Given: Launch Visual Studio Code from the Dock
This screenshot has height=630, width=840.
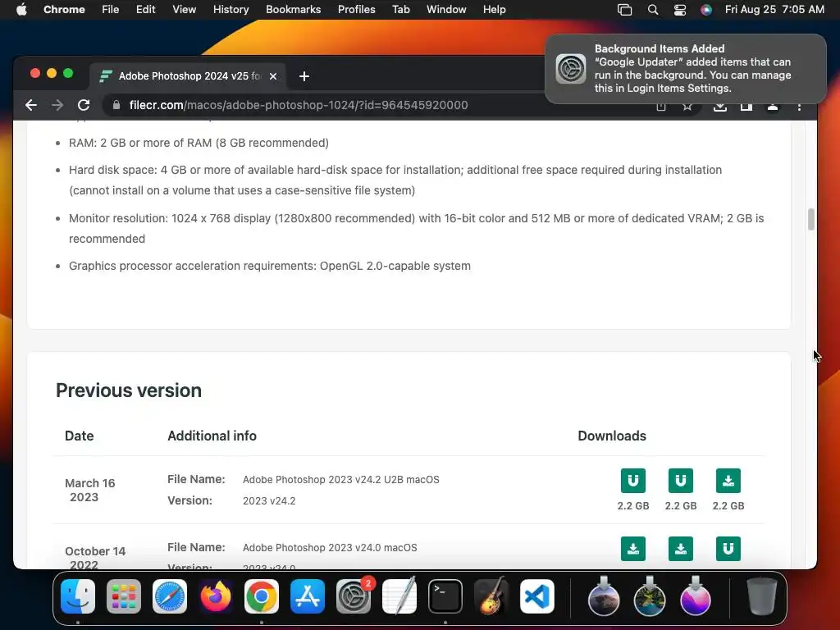Looking at the screenshot, I should point(537,596).
